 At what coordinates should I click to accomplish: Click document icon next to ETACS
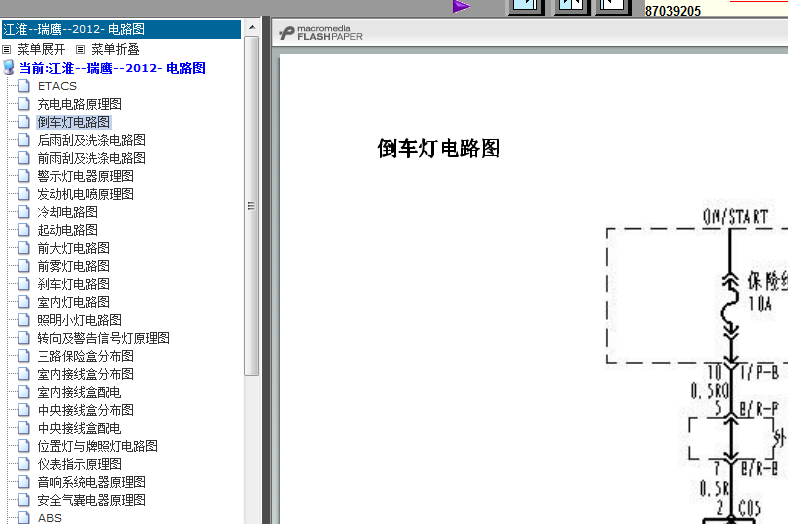point(24,86)
